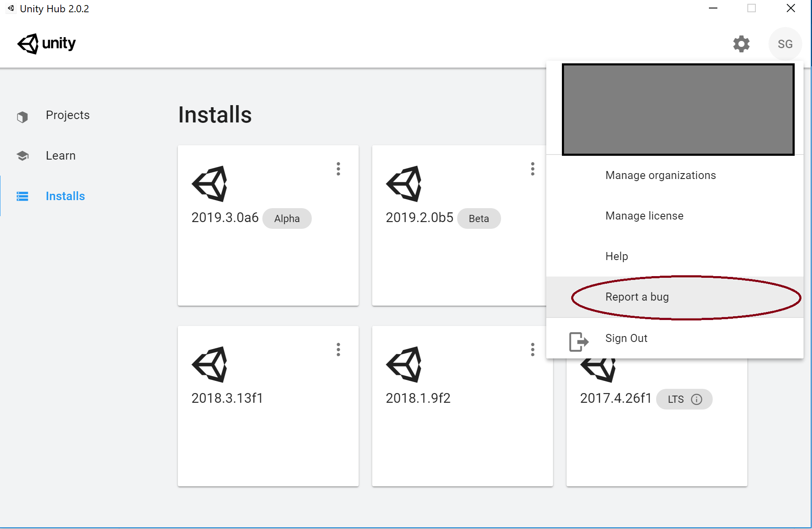The height and width of the screenshot is (529, 812).
Task: Open options menu for 2018.3.13f1 install
Action: [x=338, y=350]
